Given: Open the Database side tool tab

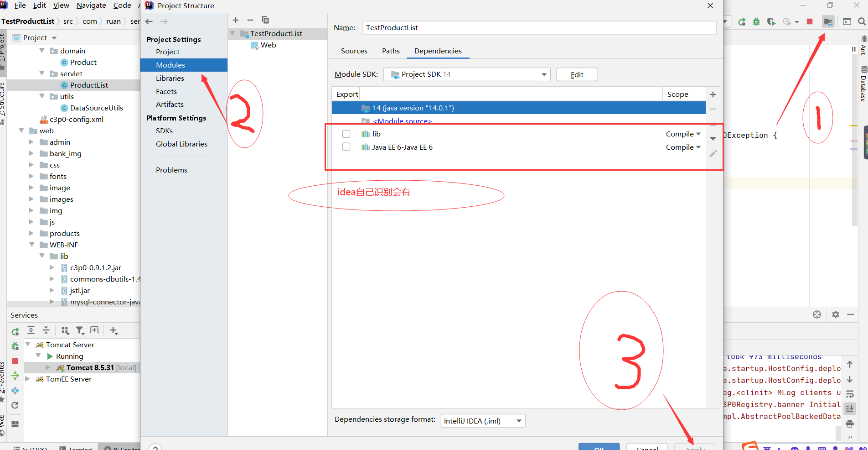Looking at the screenshot, I should click(x=863, y=84).
